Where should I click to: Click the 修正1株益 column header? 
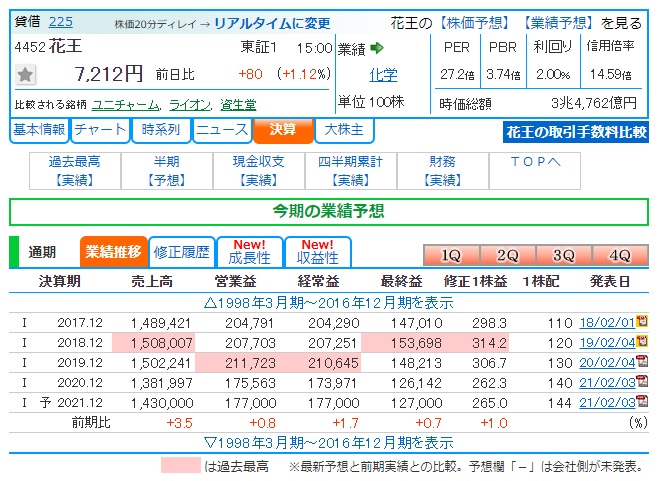(476, 281)
